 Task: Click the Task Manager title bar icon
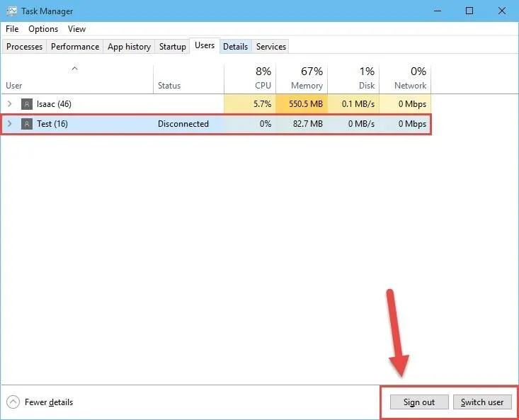click(x=11, y=11)
